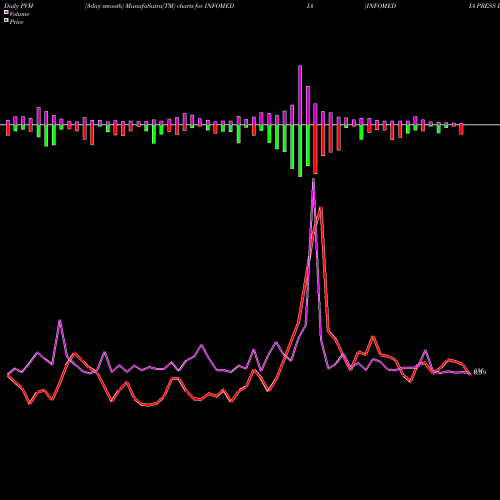
Task: Click the tallest magenta volume bar
Action: tap(300, 95)
